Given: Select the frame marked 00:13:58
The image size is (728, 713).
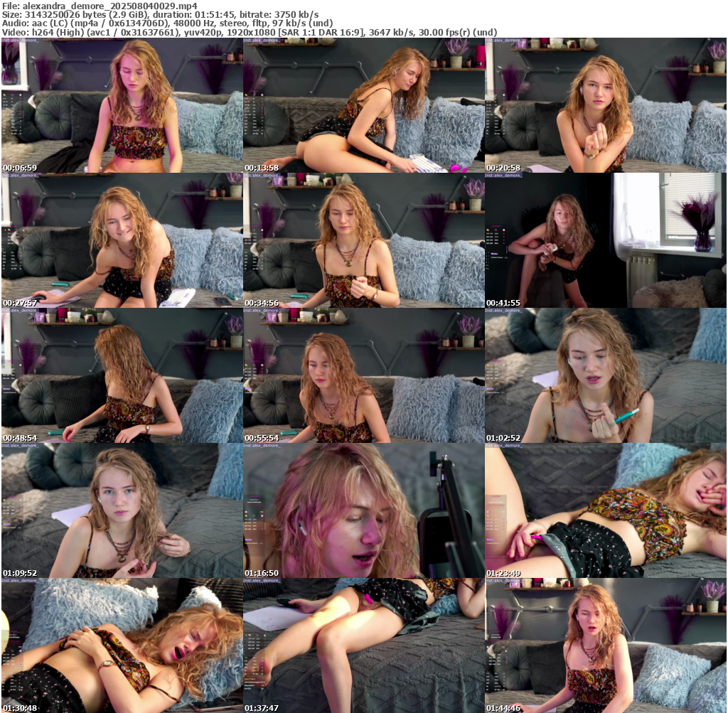Looking at the screenshot, I should 363,105.
